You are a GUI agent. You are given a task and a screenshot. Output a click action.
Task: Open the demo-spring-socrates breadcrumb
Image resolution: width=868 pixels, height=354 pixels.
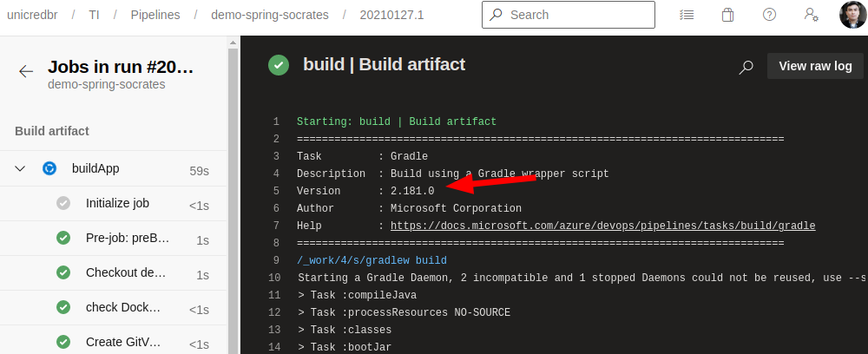click(270, 15)
